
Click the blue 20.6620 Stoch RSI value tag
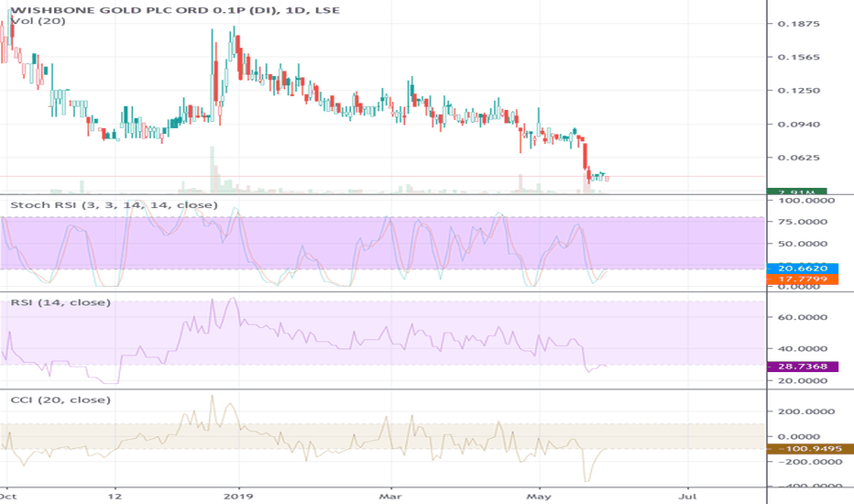point(803,268)
